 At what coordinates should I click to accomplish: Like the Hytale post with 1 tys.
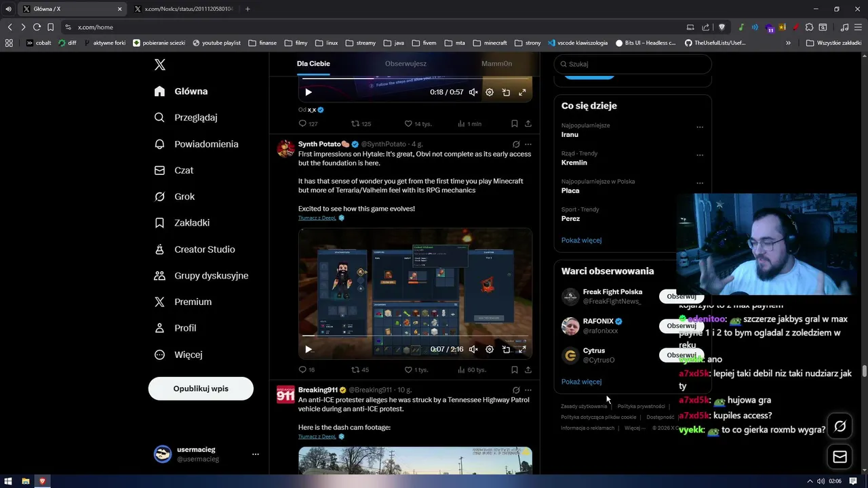coord(416,370)
